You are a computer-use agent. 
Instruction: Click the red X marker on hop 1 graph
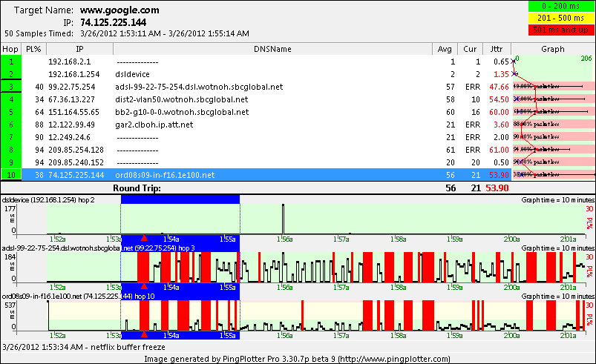514,62
